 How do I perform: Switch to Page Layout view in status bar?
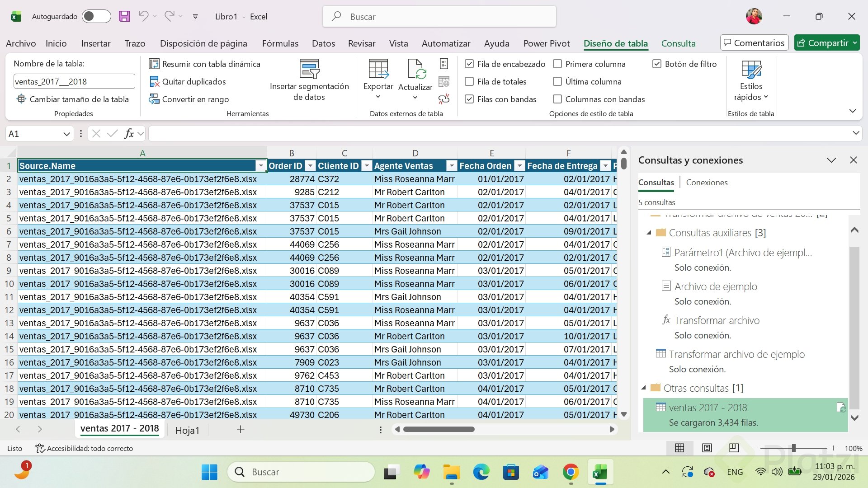707,448
